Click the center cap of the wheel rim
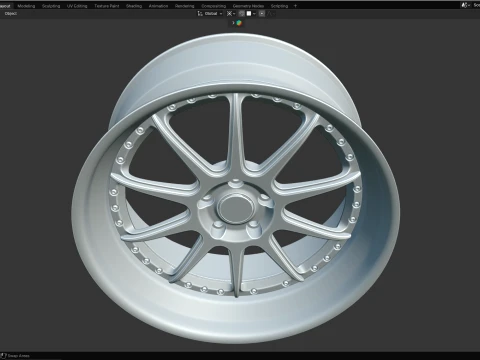Viewport: 480px width, 360px height. [x=235, y=208]
